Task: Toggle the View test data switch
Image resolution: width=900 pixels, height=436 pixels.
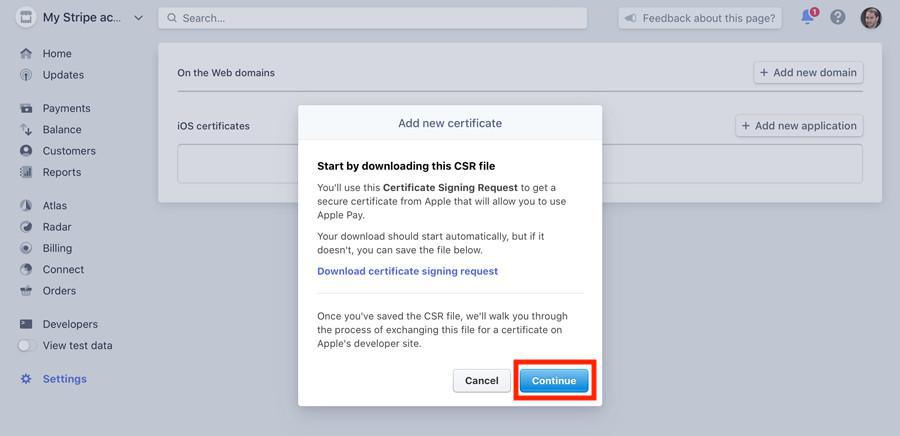Action: (x=27, y=346)
